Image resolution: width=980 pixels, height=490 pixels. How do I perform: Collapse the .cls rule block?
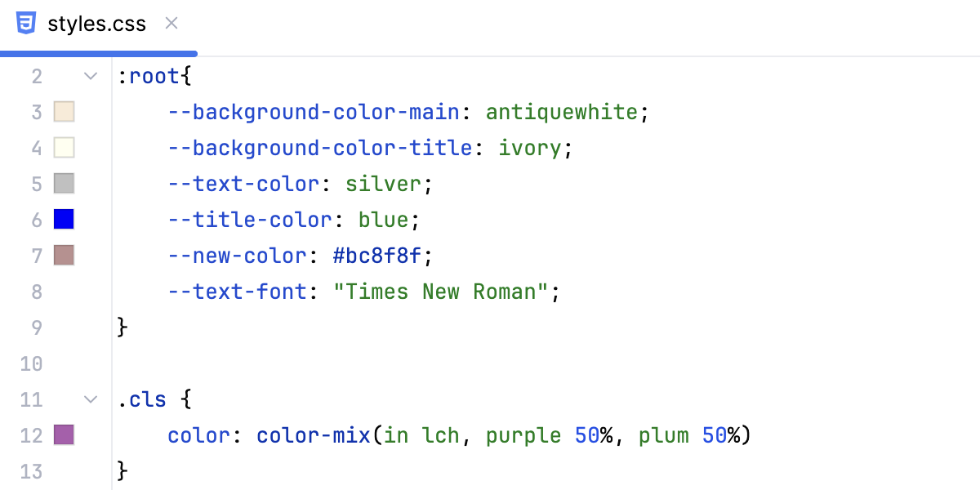(x=90, y=399)
